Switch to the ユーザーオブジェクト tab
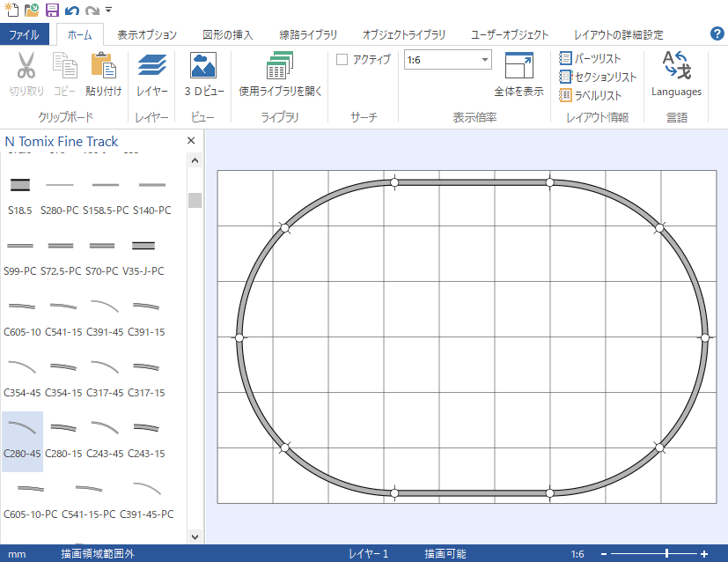The height and width of the screenshot is (562, 728). (x=510, y=35)
